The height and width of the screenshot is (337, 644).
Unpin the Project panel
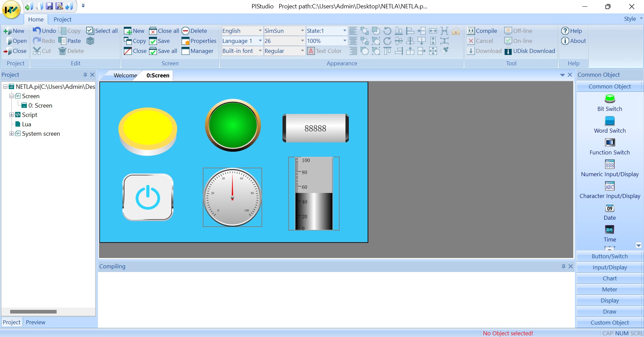coord(85,75)
